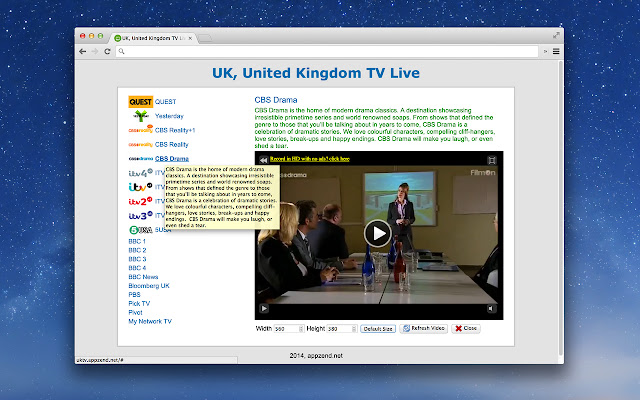
Task: Open the BBC 1 channel link
Action: pyautogui.click(x=137, y=241)
